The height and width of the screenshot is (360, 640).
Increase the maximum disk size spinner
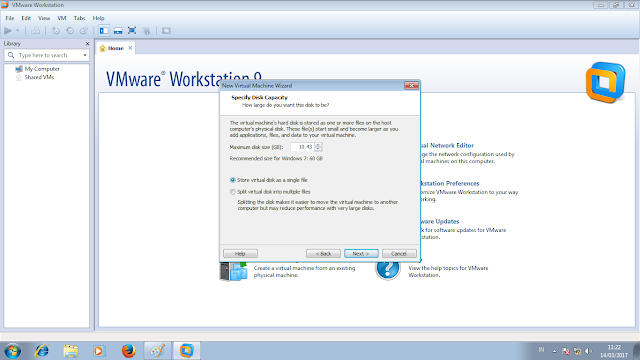[318, 145]
